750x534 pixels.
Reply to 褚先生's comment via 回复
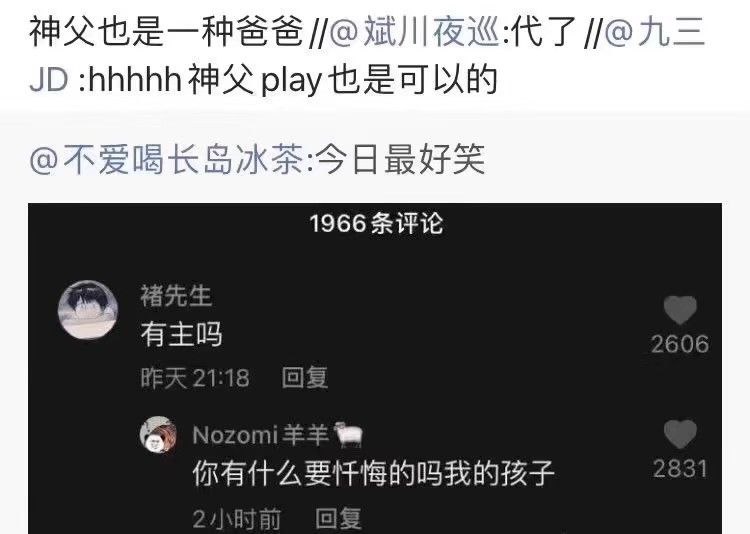point(305,378)
